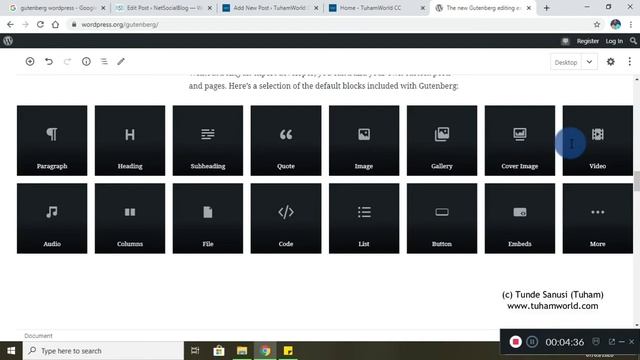Switch to Add New Post TuhamWorld tab
Viewport: 640px width, 360px height.
[x=270, y=8]
